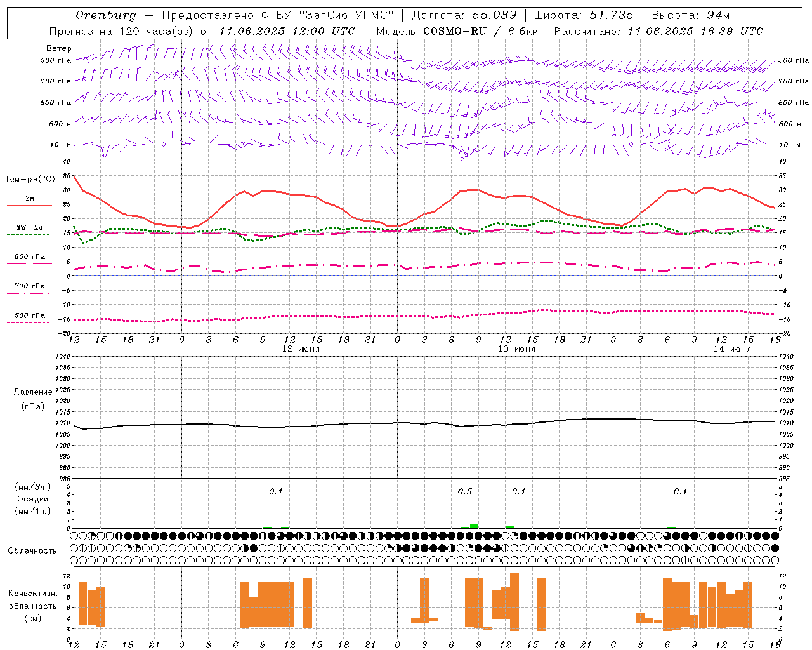Viewport: 812px width, 650px height.
Task: Click the '12 июня' date label
Action: 301,349
